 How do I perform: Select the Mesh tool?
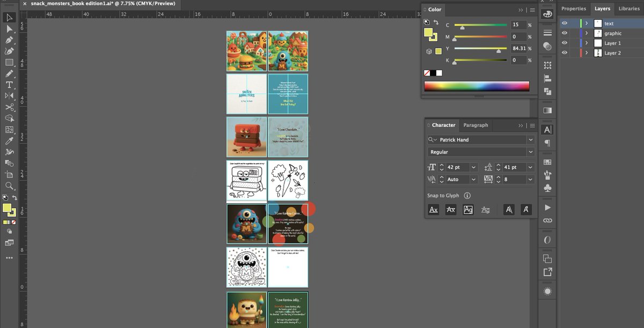9,130
